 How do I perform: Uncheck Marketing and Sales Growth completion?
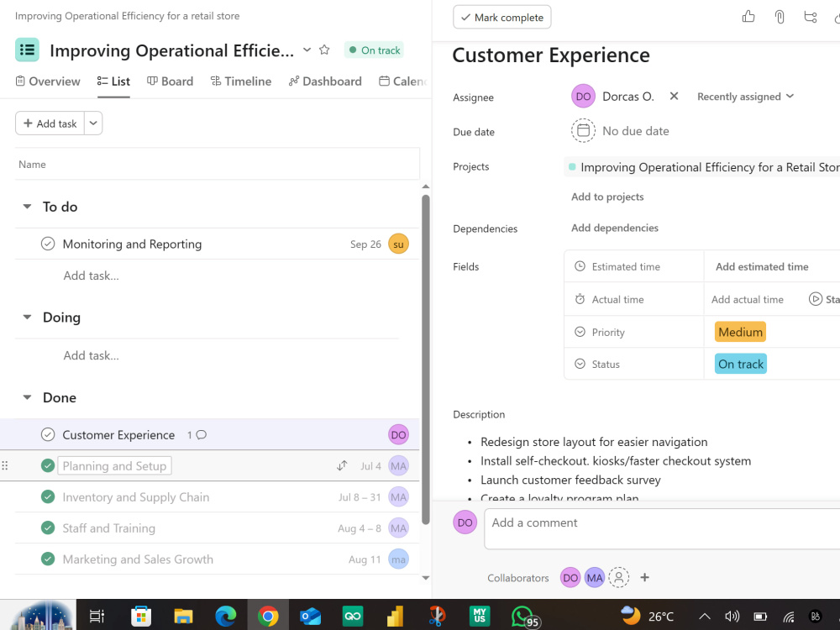(48, 559)
